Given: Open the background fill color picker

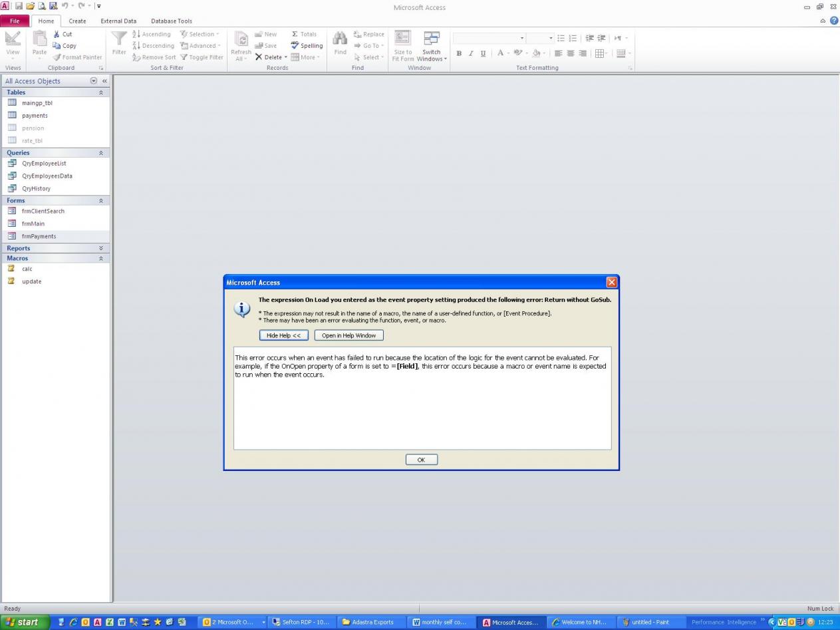Looking at the screenshot, I should coord(539,53).
